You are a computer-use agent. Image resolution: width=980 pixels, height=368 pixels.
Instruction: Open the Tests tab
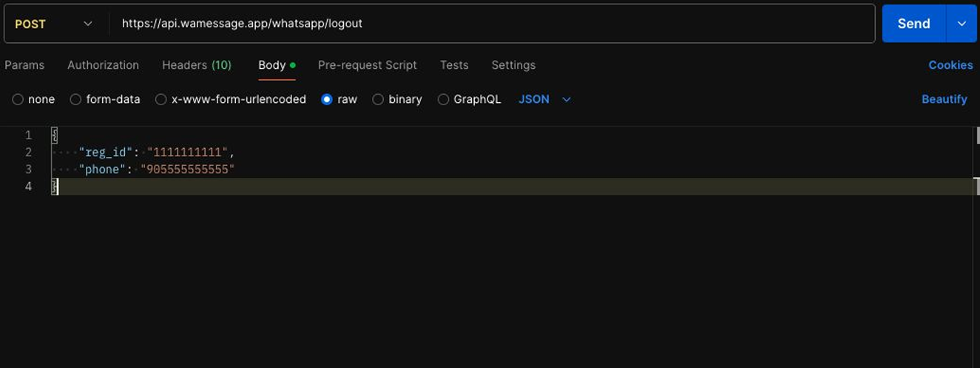(x=454, y=65)
